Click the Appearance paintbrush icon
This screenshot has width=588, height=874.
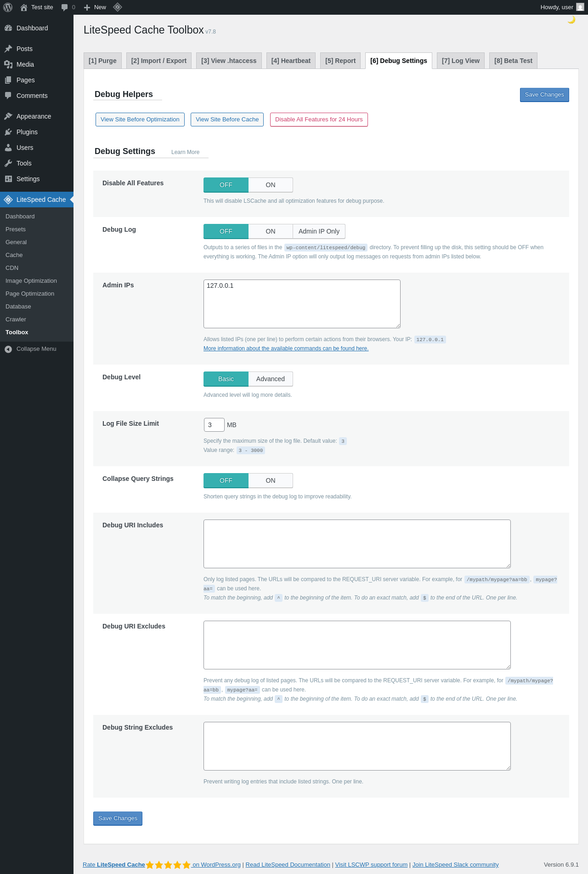(x=8, y=116)
